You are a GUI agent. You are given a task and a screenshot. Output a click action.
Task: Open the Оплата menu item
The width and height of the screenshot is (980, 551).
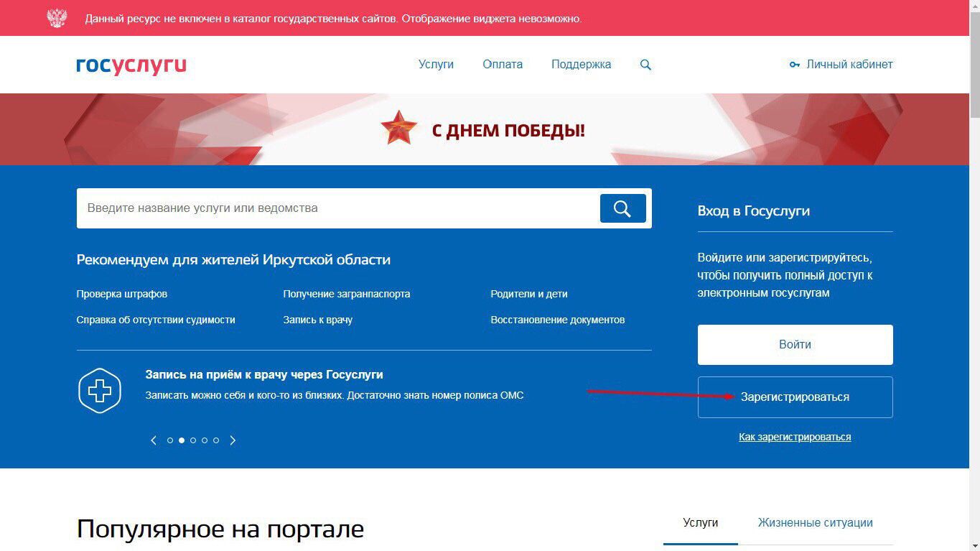click(x=502, y=64)
